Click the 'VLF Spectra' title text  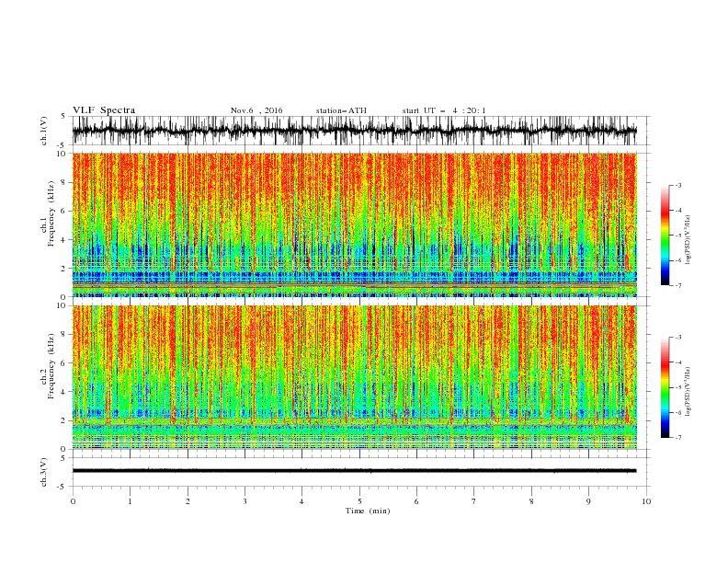[104, 110]
